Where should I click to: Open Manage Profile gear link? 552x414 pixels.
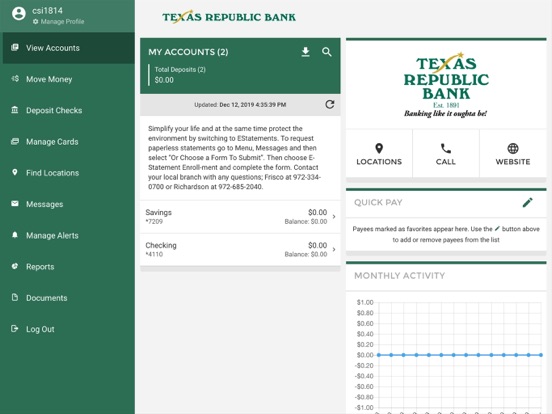tap(58, 21)
